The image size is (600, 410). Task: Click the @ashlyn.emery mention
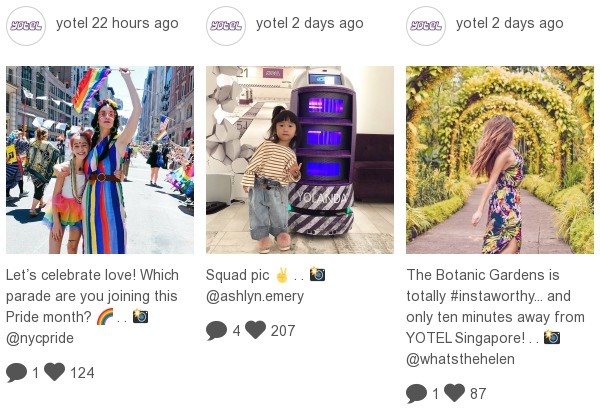[x=255, y=296]
